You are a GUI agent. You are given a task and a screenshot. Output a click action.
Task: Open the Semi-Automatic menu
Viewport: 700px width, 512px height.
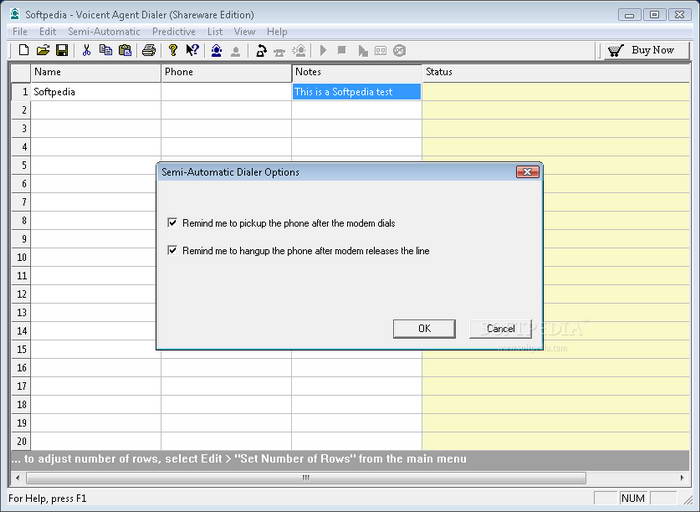click(104, 32)
